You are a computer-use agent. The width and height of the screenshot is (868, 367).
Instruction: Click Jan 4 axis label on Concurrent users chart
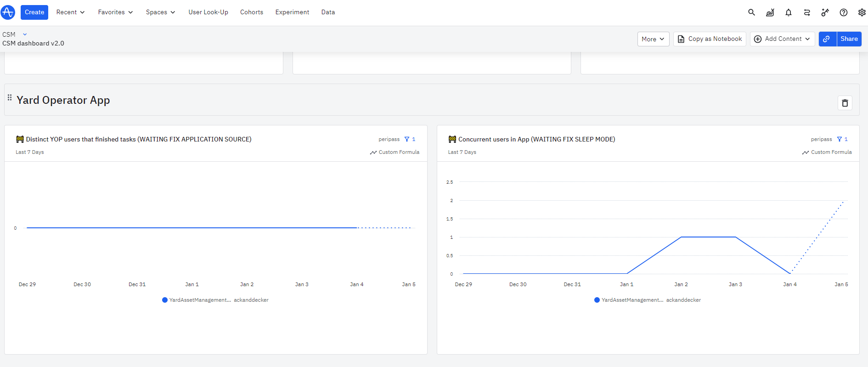[x=790, y=284]
